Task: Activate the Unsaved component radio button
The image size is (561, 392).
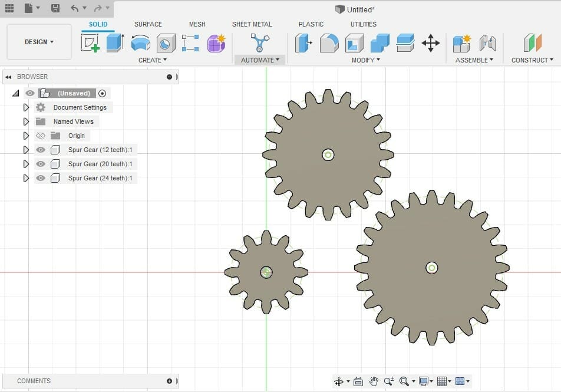Action: click(x=102, y=94)
